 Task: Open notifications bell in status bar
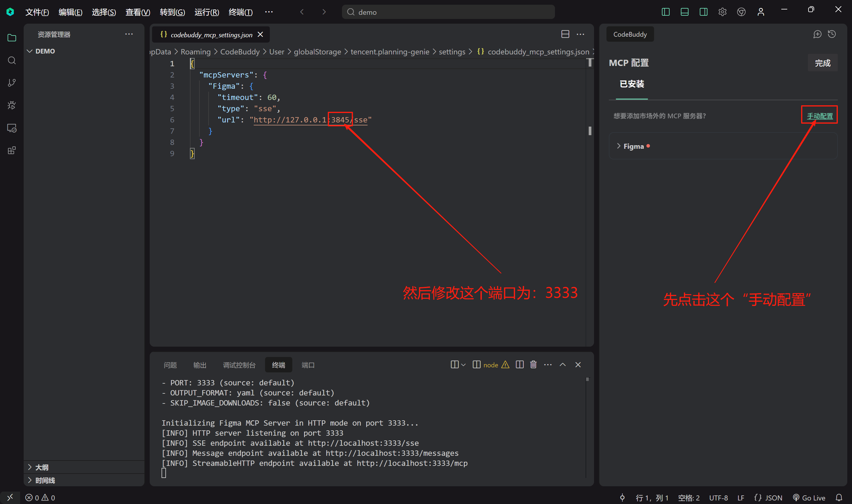tap(839, 497)
